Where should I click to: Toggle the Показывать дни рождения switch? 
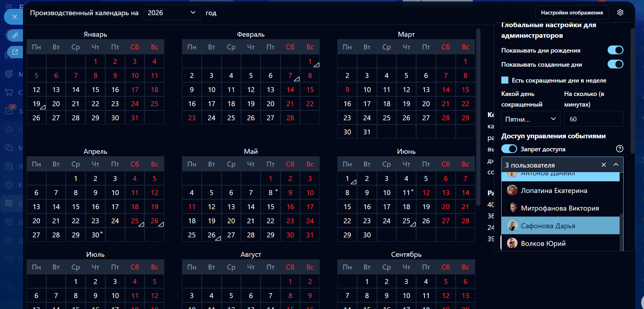pyautogui.click(x=615, y=50)
